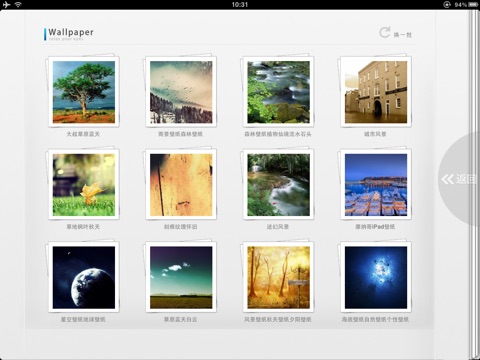Click the caption 星空壁纸地球壁纸
This screenshot has height=360, width=480.
pos(83,319)
